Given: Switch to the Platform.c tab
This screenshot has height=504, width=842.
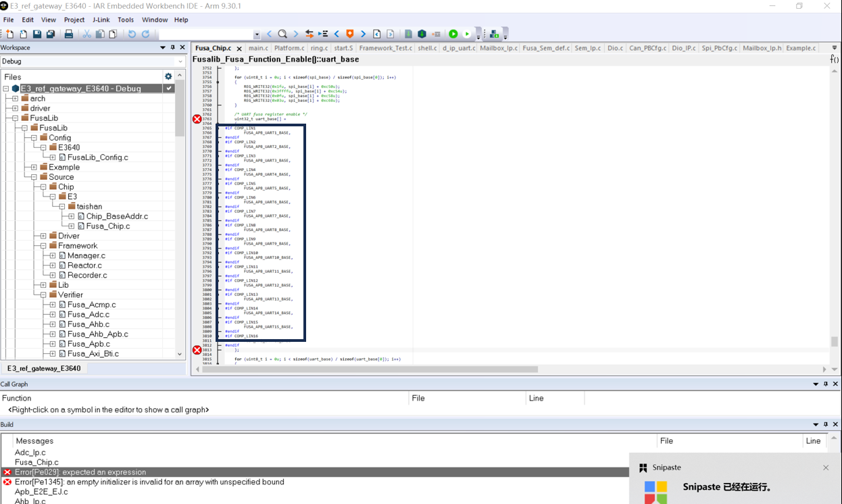Looking at the screenshot, I should point(289,48).
